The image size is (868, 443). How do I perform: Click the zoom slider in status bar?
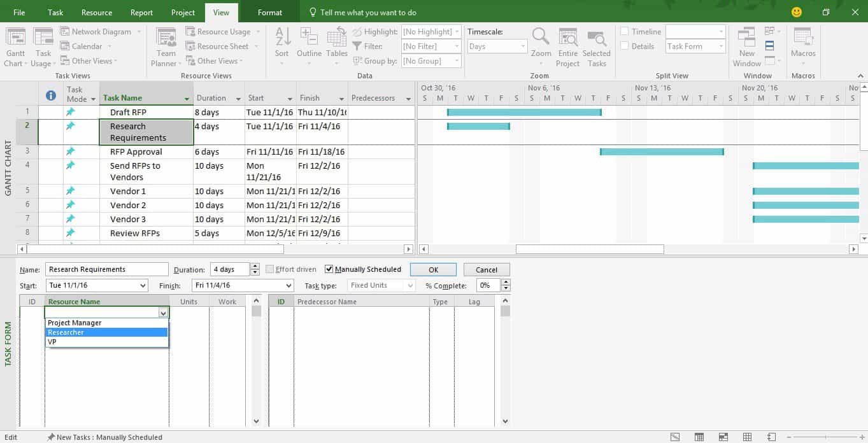822,437
